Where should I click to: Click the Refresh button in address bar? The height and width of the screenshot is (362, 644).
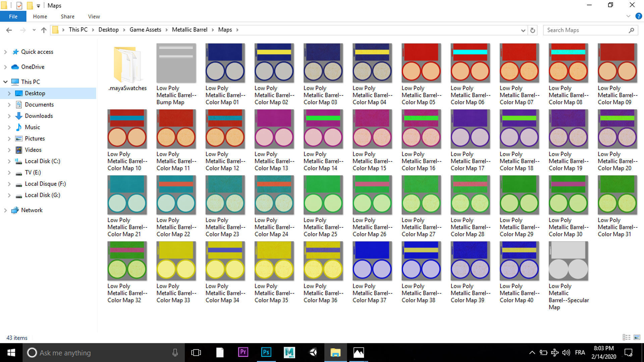(x=532, y=30)
